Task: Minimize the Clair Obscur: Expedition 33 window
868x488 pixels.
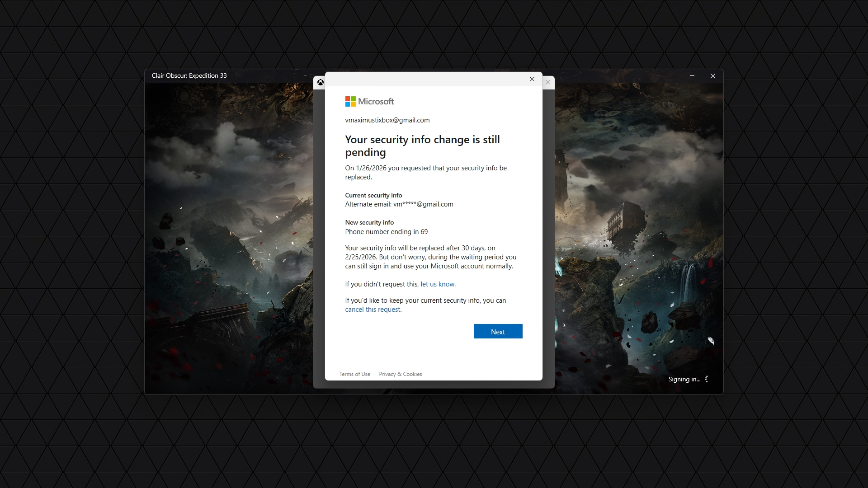Action: [x=692, y=76]
